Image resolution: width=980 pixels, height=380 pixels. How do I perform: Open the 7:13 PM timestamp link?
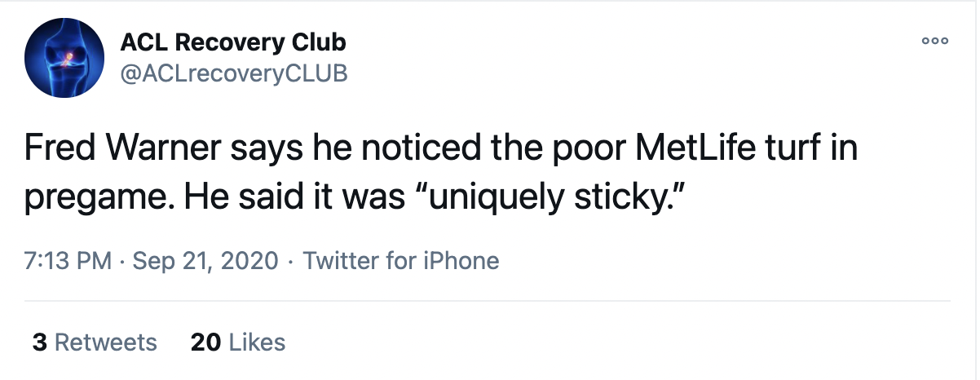tap(68, 261)
